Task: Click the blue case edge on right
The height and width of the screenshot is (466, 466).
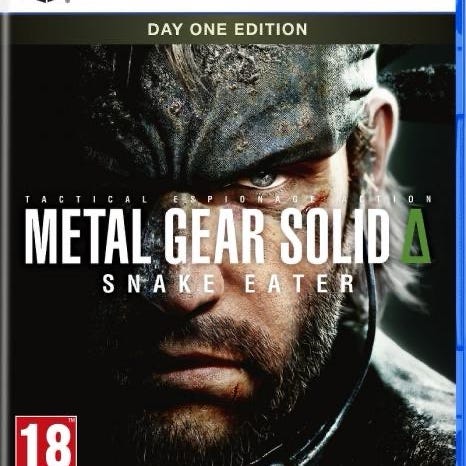Action: tap(461, 233)
